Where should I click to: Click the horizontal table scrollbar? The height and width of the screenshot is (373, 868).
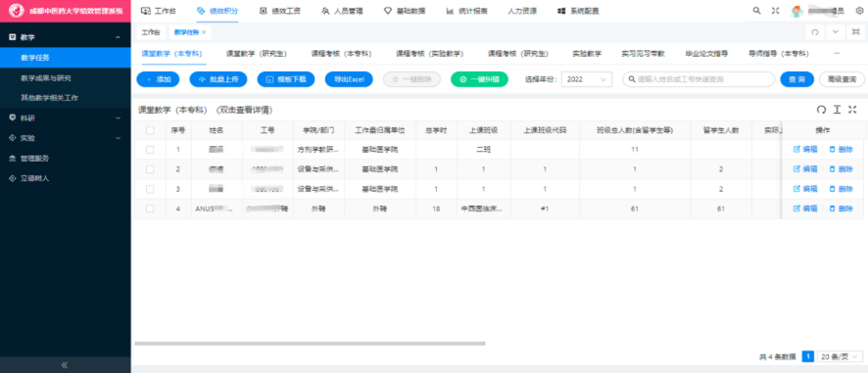pos(310,344)
